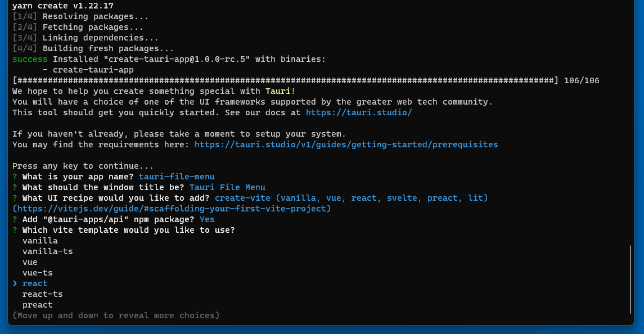
Task: Click the terminal's vertical scrollbar
Action: click(630, 278)
